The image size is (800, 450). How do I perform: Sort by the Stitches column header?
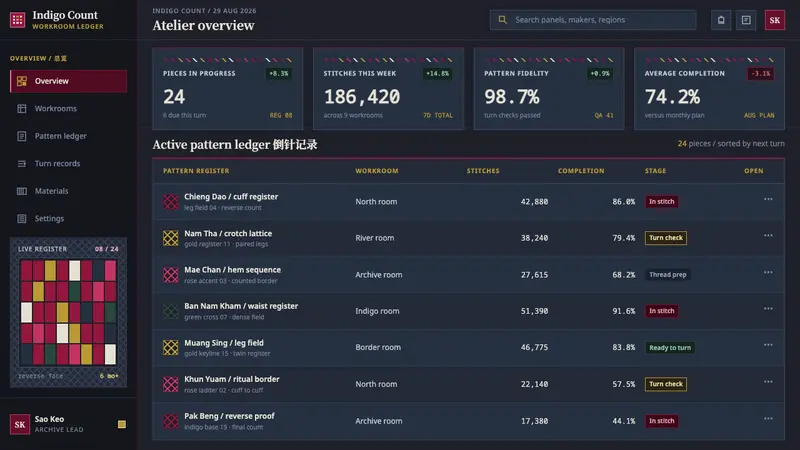click(x=483, y=171)
